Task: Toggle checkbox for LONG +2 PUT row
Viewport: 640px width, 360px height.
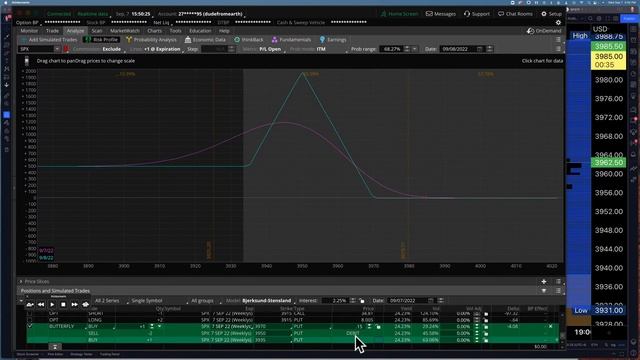Action: [x=29, y=320]
